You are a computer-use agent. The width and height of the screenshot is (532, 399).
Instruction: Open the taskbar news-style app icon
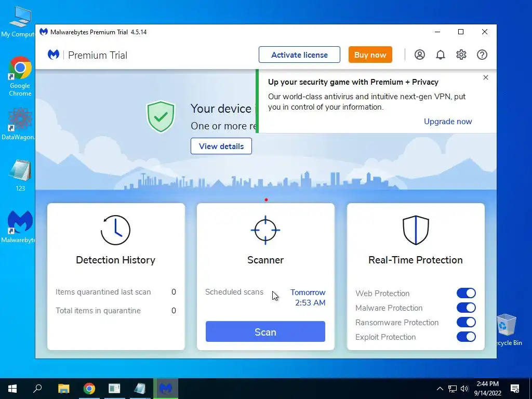[114, 389]
